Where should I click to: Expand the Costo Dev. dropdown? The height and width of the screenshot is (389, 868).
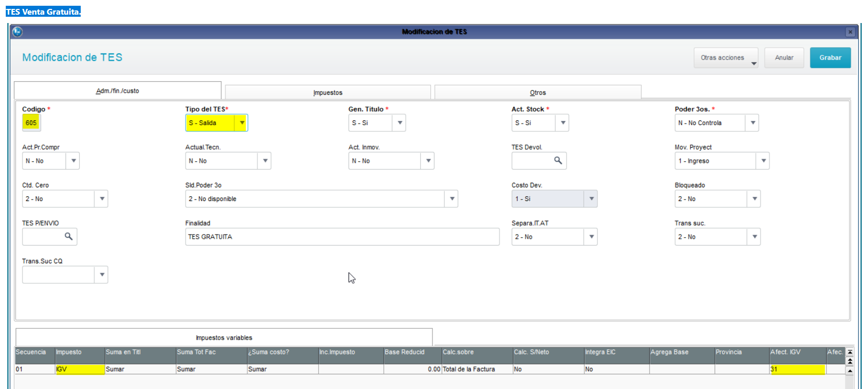coord(592,199)
